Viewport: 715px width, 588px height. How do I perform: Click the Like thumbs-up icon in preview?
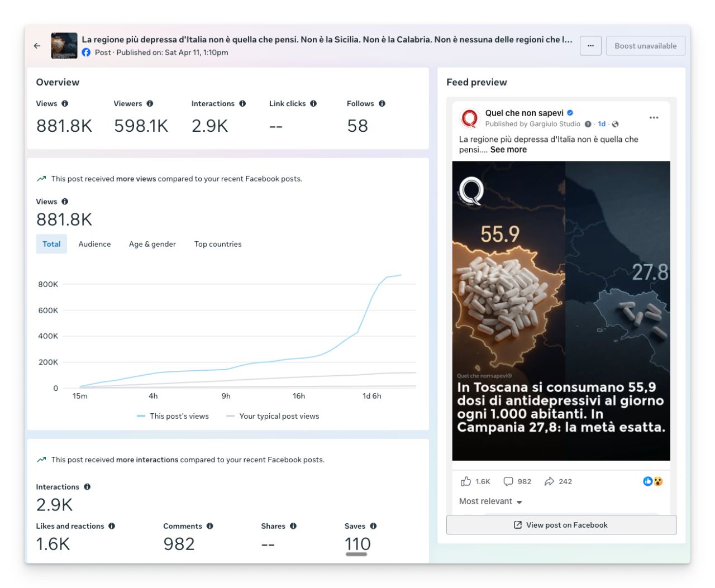point(466,481)
